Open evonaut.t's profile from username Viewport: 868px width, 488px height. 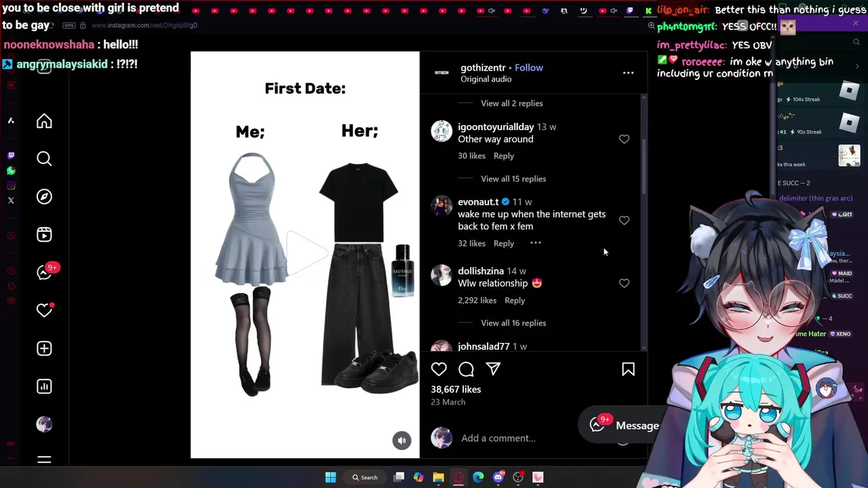coord(478,202)
